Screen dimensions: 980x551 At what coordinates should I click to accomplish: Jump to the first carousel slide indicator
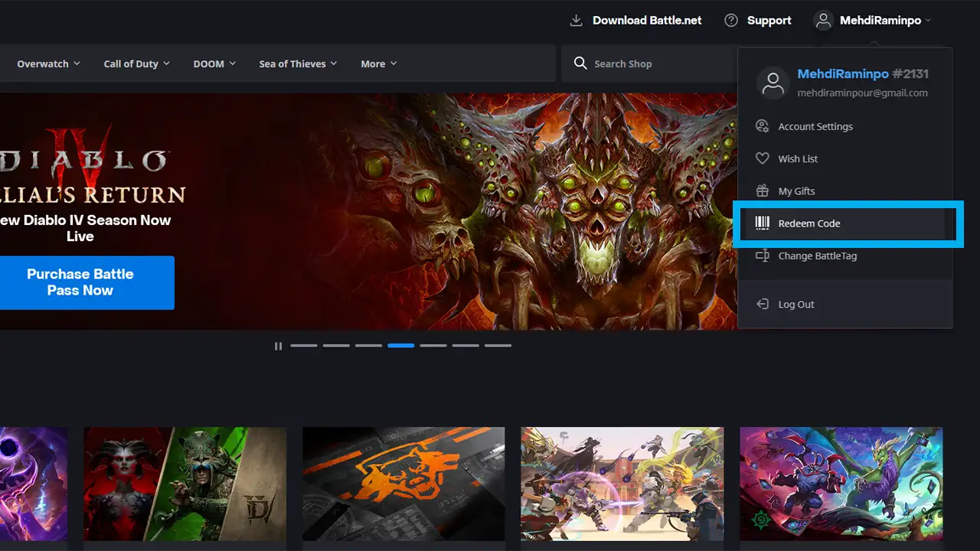[x=303, y=346]
